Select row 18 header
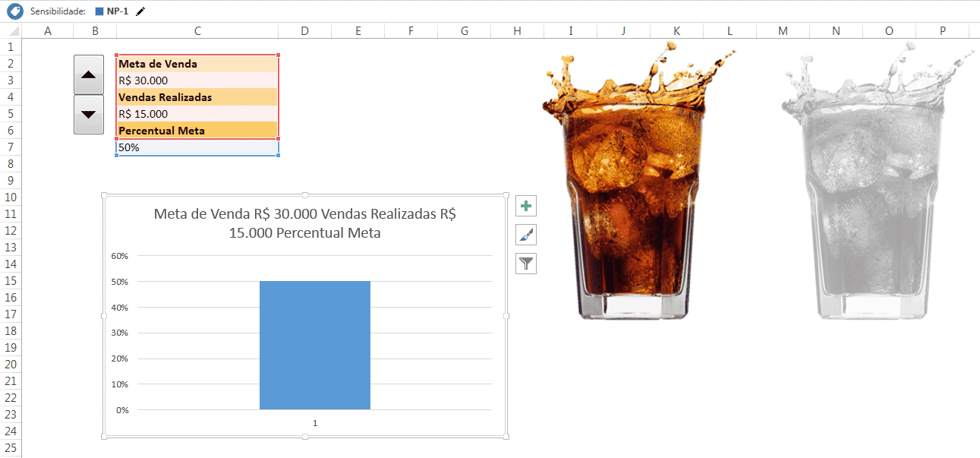 click(11, 331)
